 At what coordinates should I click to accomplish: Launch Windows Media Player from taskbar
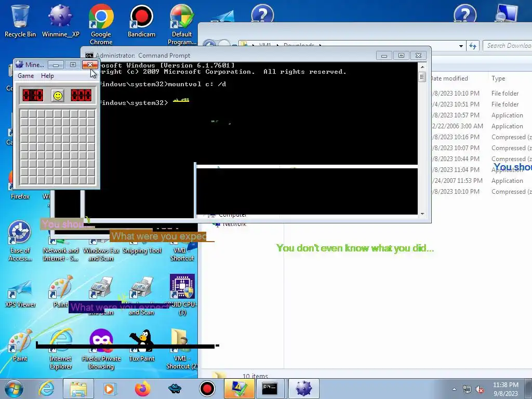click(109, 389)
